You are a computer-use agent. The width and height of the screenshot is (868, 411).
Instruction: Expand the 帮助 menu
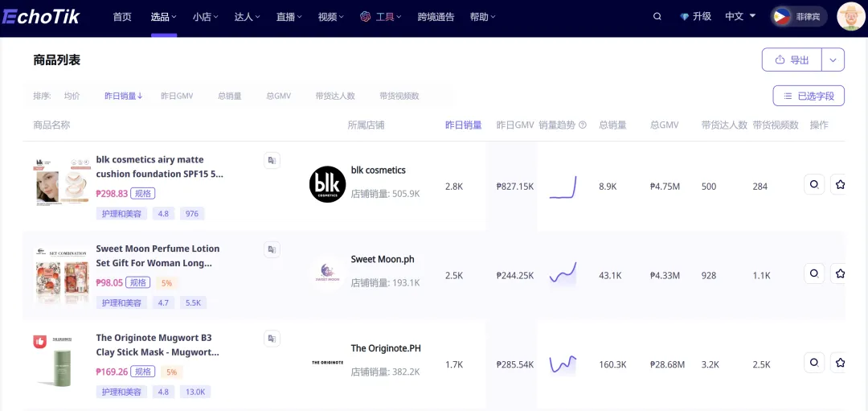coord(483,17)
